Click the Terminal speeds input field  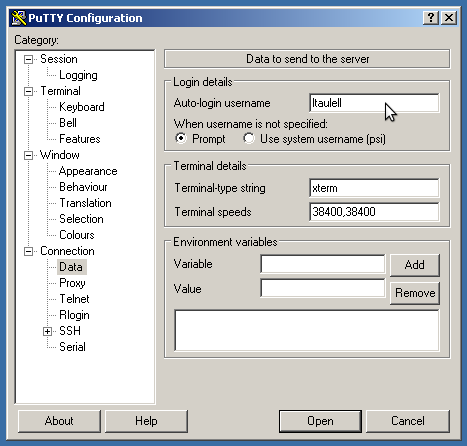click(374, 212)
